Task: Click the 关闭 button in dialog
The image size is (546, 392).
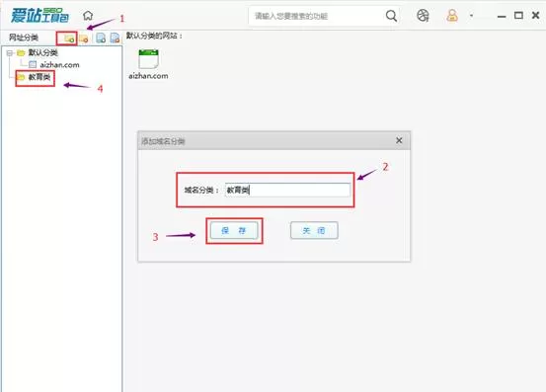Action: pos(314,230)
